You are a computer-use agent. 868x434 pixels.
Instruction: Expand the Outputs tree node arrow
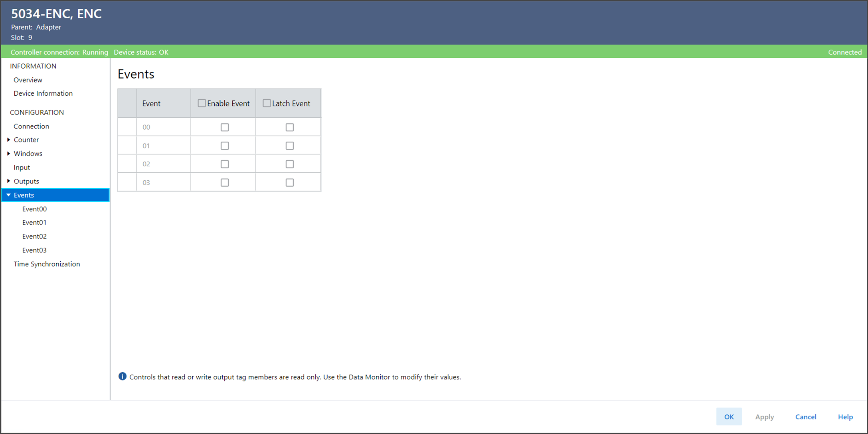pos(8,181)
